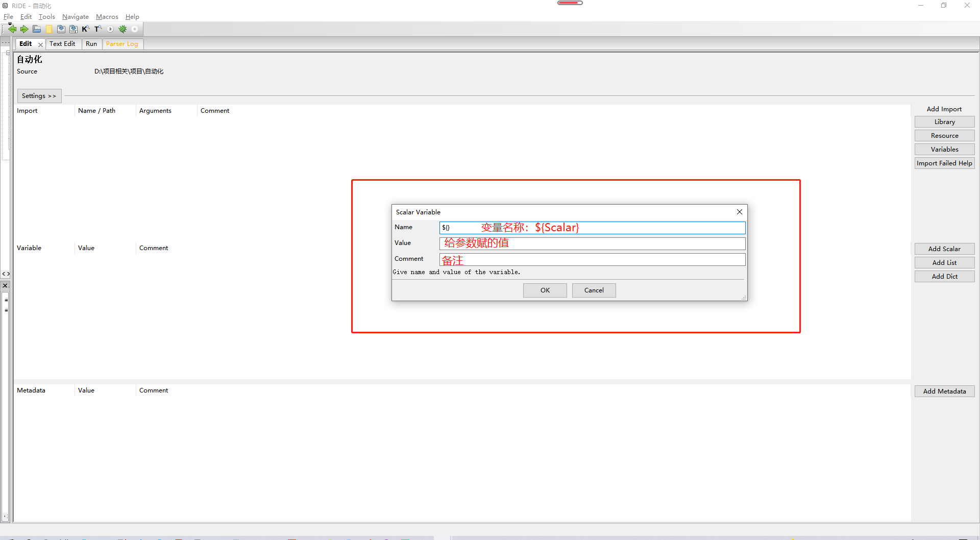Viewport: 980px width, 540px height.
Task: Open the test search (T) tool
Action: [x=97, y=29]
